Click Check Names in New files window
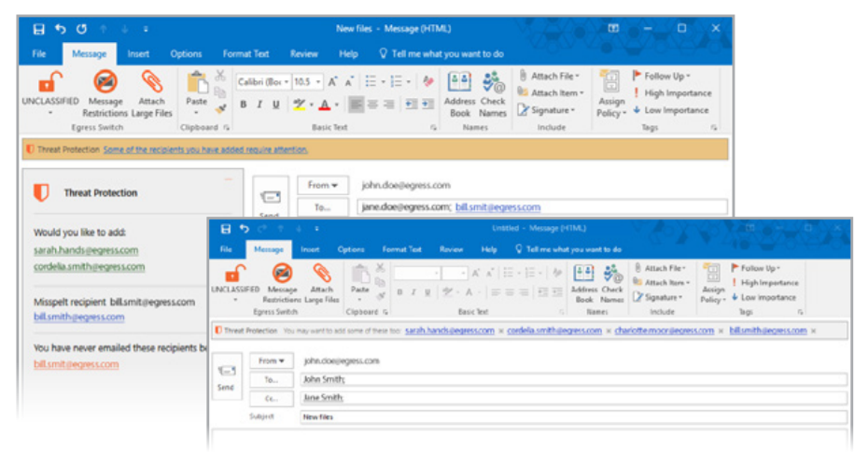This screenshot has width=868, height=452. (493, 94)
